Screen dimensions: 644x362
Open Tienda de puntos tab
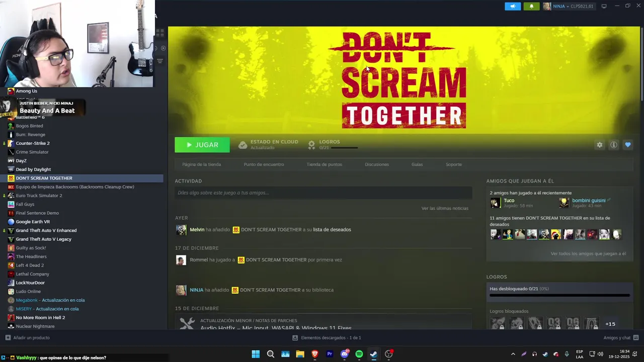click(x=324, y=164)
